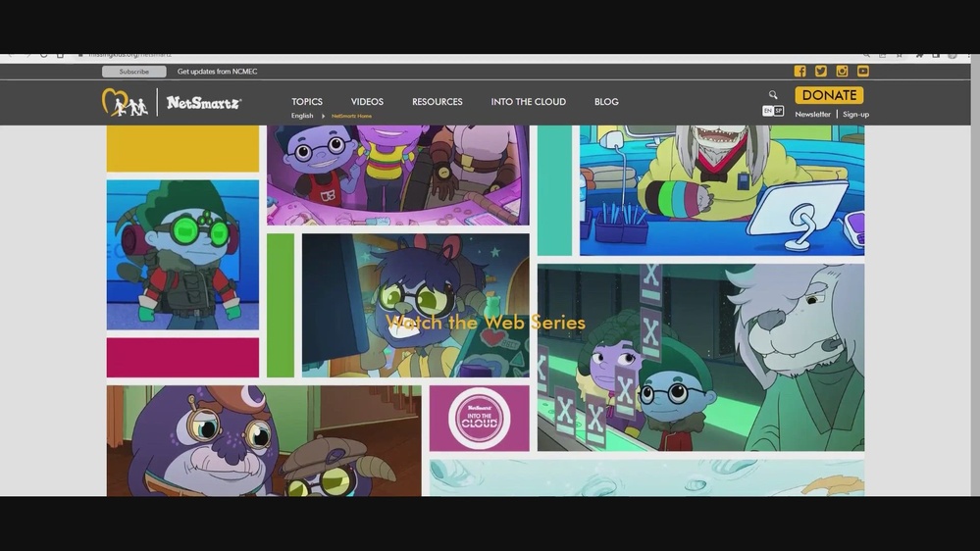Click the NetSmartz Home breadcrumb link
This screenshot has width=980, height=551.
pyautogui.click(x=351, y=116)
